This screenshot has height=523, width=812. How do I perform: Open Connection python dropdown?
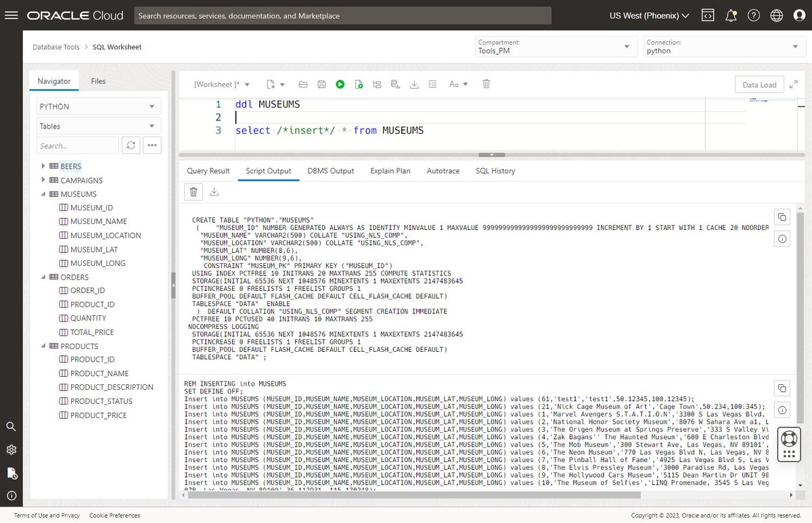(723, 47)
